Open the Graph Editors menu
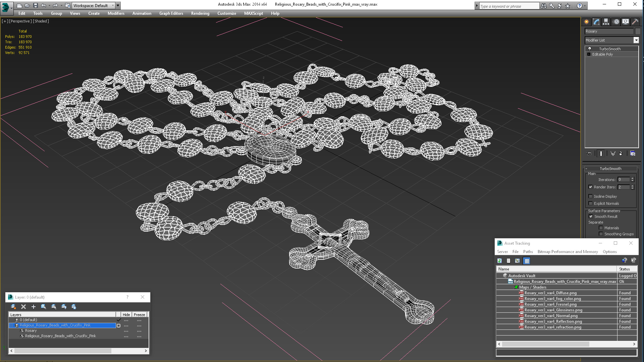Screen dimensions: 644x362 [171, 13]
